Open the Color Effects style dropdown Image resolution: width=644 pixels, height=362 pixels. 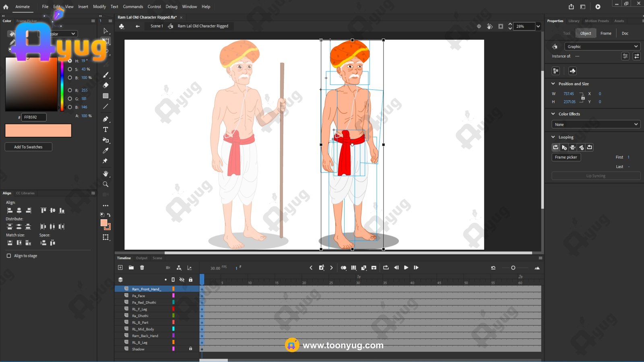click(595, 124)
